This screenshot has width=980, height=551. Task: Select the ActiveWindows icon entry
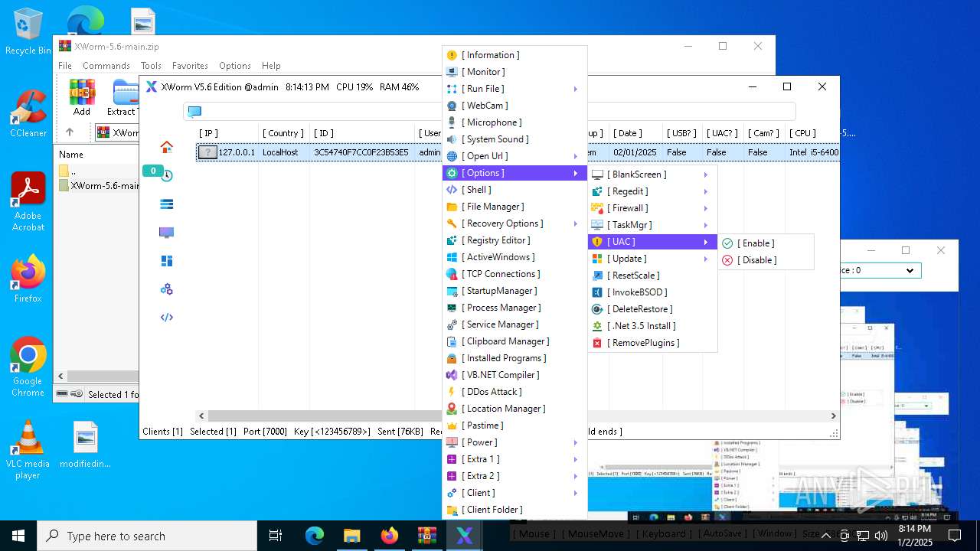tap(452, 257)
